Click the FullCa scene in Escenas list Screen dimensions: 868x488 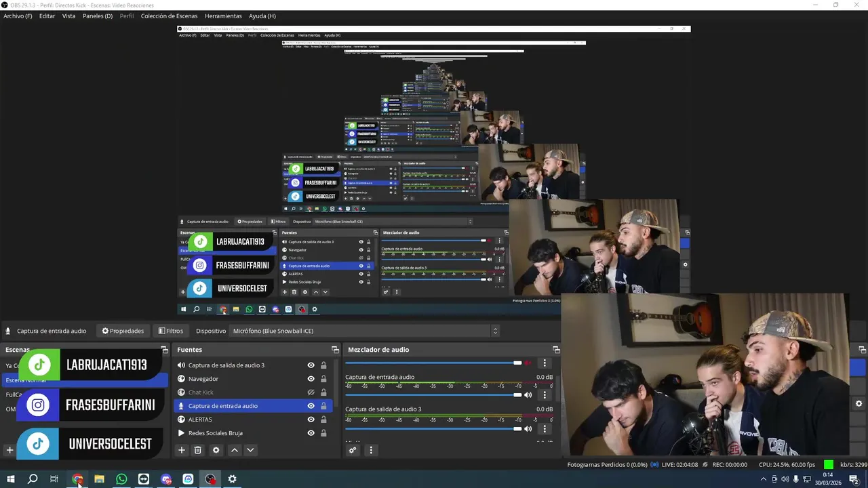click(x=14, y=394)
